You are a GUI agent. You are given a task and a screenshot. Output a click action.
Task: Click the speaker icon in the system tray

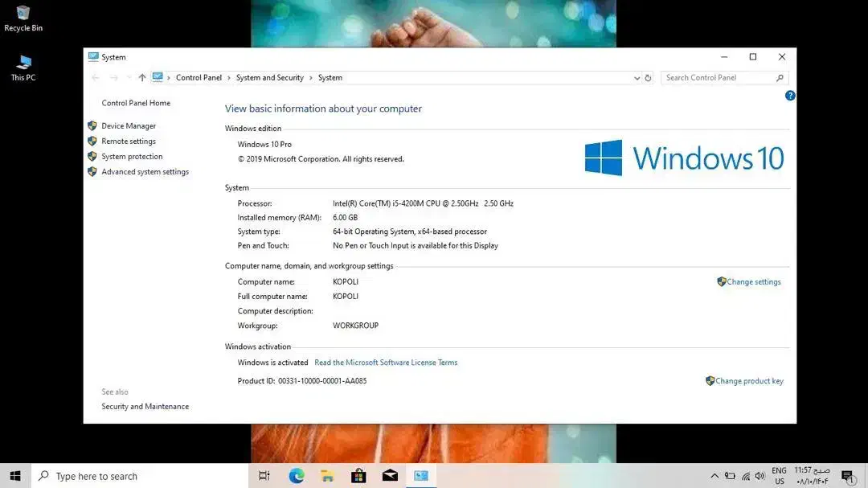[759, 475]
